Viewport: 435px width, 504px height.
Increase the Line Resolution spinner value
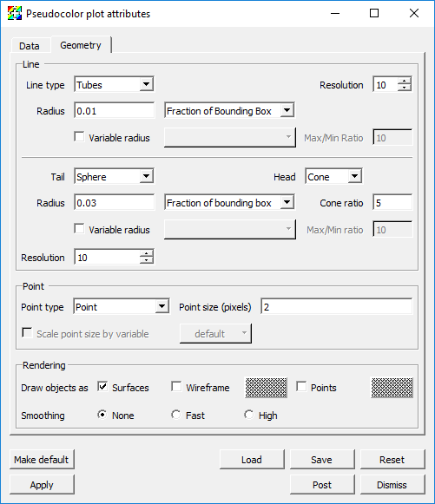pos(405,81)
